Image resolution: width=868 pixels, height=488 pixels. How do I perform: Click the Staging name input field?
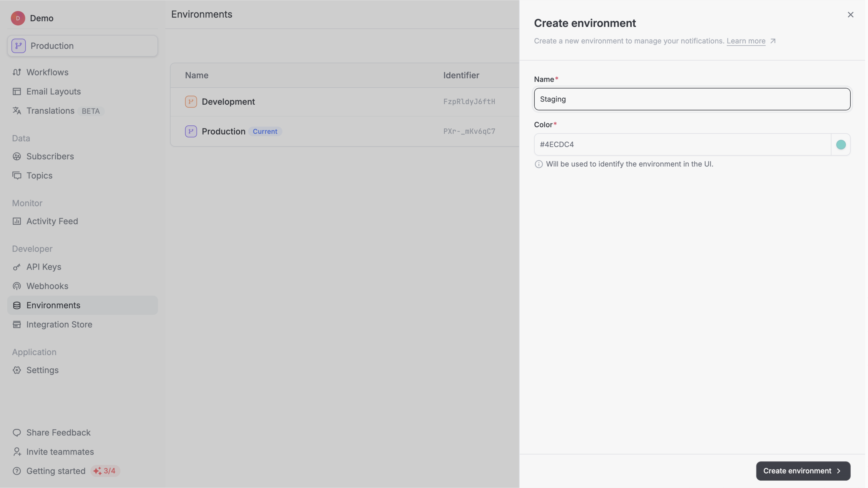[692, 99]
